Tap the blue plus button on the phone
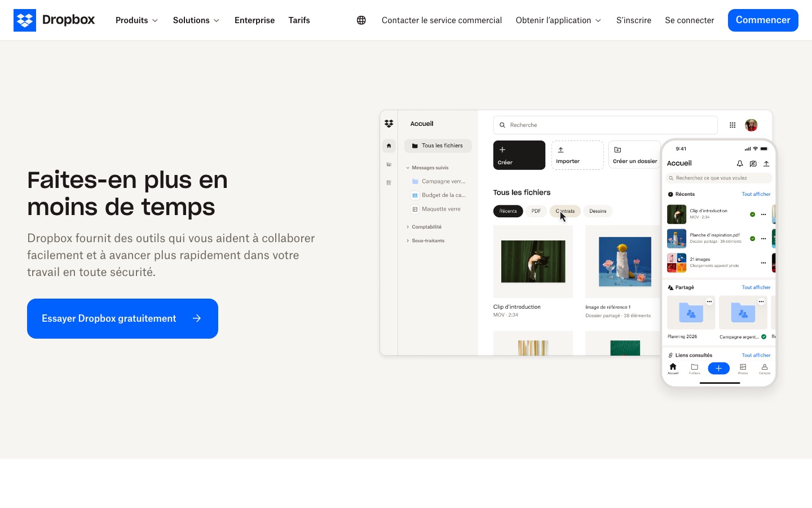Viewport: 812px width, 508px height. click(719, 369)
